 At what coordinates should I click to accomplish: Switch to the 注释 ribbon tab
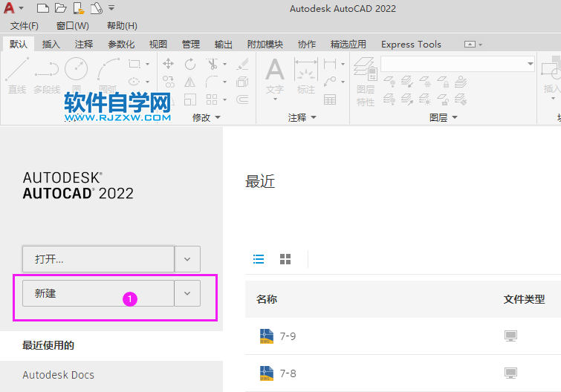coord(84,45)
